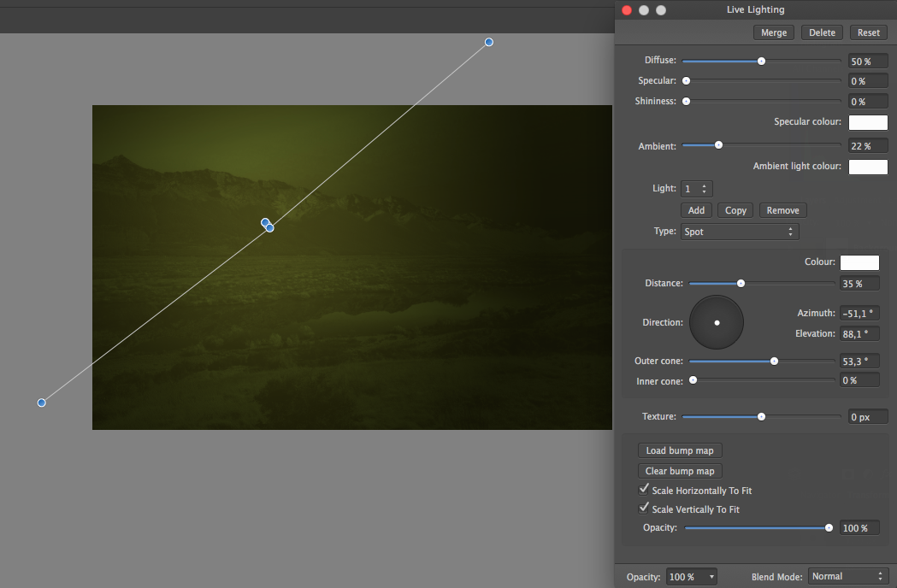Uncheck Scale Vertically To Fit
Image resolution: width=897 pixels, height=588 pixels.
644,507
